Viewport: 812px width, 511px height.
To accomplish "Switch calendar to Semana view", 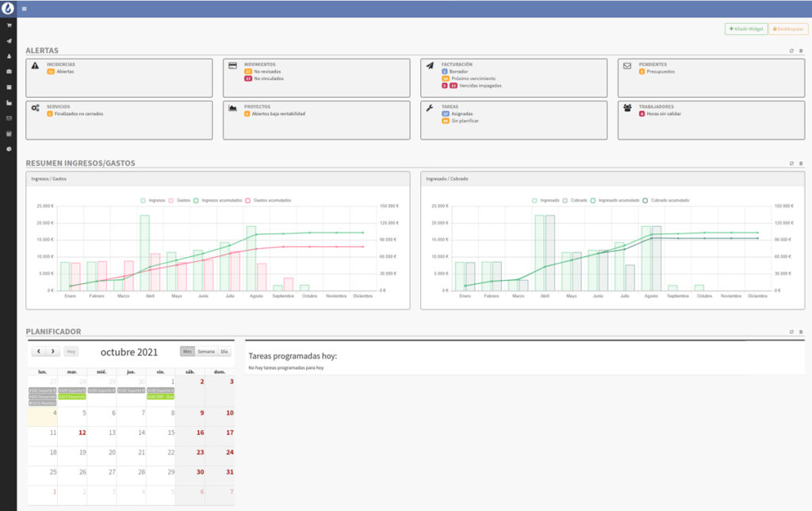I will 206,352.
